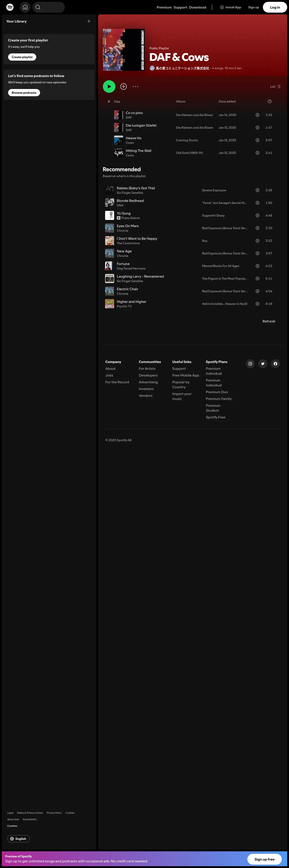289x868 pixels.
Task: Open For Artists footer link
Action: [x=147, y=369]
